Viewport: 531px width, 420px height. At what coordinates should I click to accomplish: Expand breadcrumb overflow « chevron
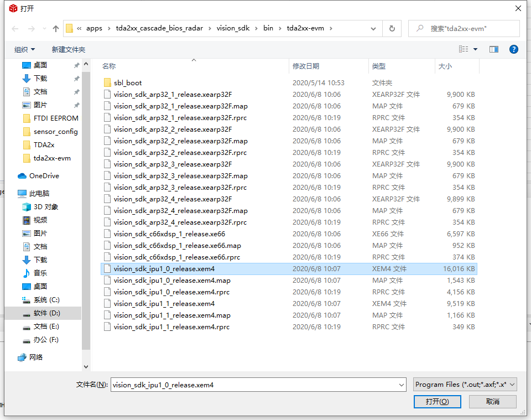click(x=79, y=28)
